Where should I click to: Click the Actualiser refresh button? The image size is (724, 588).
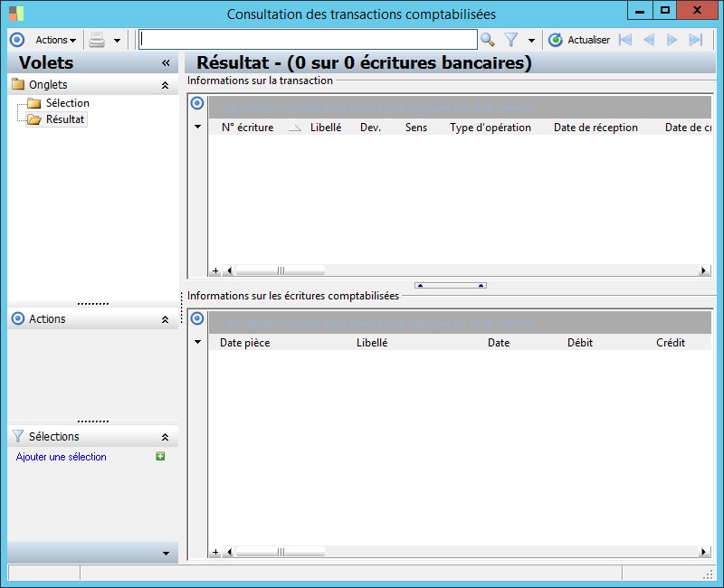point(579,40)
